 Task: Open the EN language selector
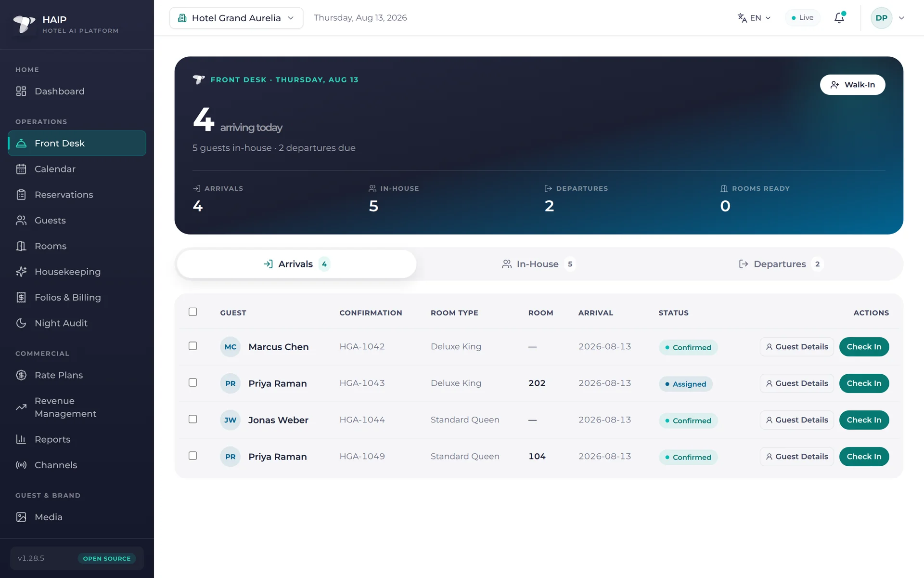pyautogui.click(x=754, y=18)
